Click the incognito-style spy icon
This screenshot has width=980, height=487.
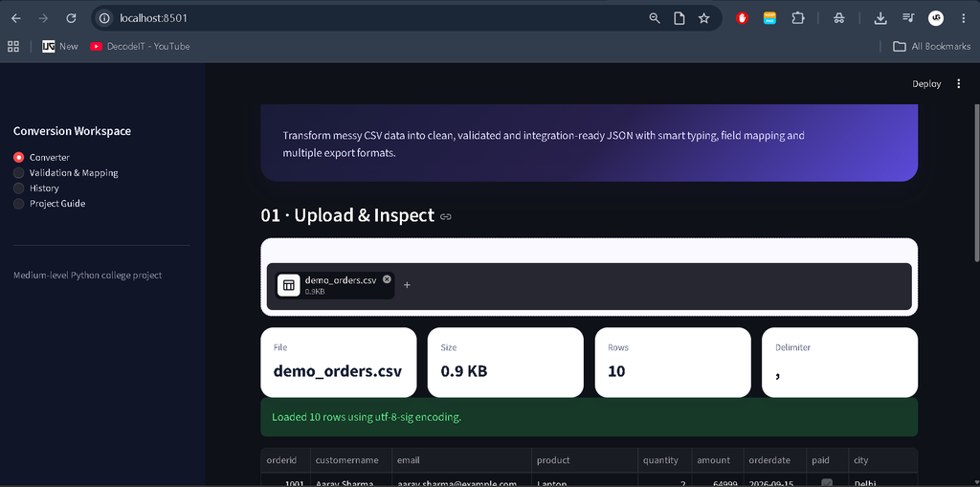coord(839,18)
